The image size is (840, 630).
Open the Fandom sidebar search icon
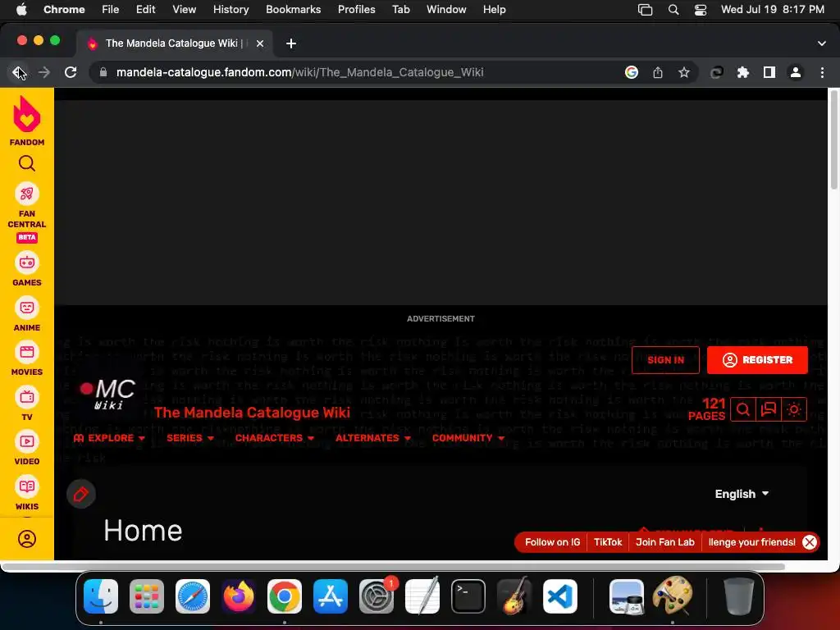tap(27, 163)
